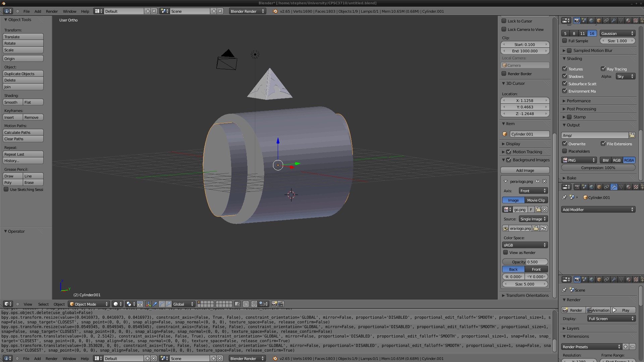The image size is (644, 362).
Task: Click the proportional editing circle icon
Action: 246,304
